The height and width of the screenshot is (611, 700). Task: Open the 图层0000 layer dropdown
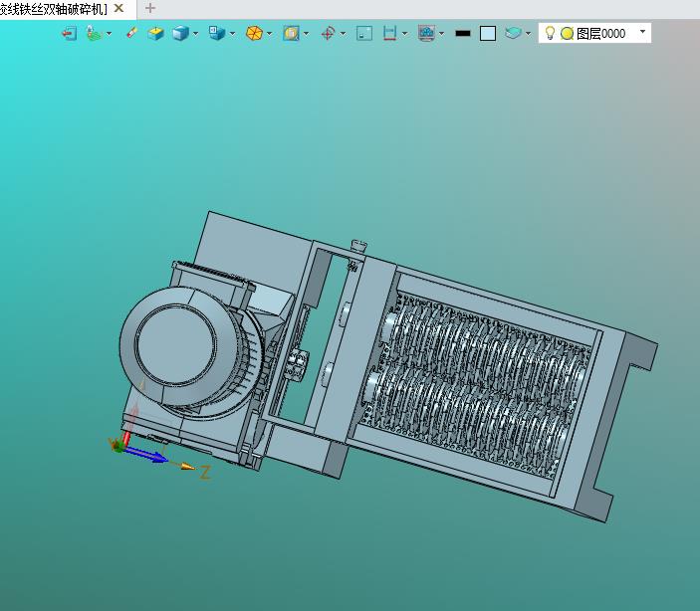click(x=642, y=32)
